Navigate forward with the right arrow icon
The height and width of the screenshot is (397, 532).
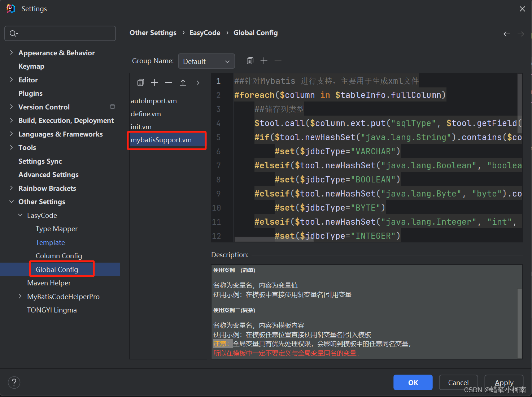point(521,34)
